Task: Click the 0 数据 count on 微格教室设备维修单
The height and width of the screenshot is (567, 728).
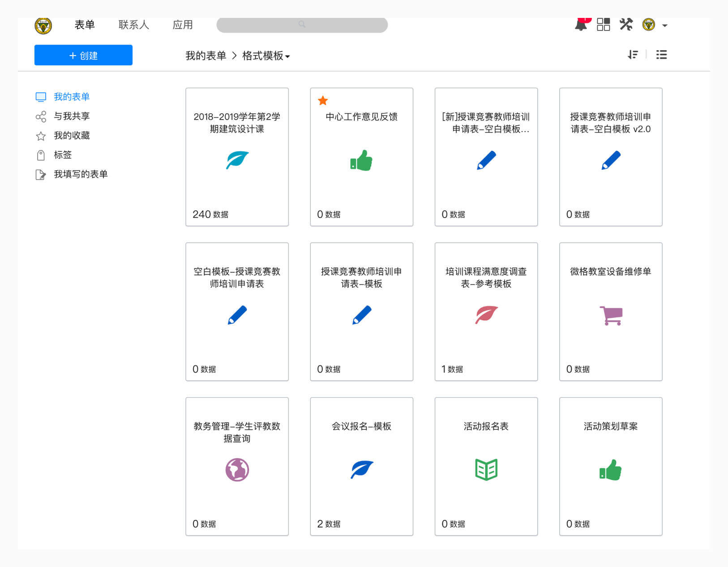Action: 578,369
